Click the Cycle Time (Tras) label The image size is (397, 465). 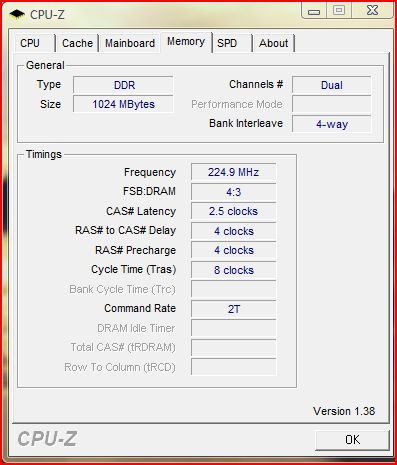click(133, 269)
